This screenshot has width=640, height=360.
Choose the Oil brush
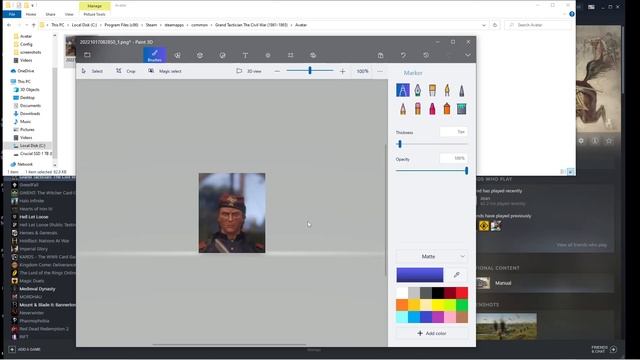click(x=432, y=90)
